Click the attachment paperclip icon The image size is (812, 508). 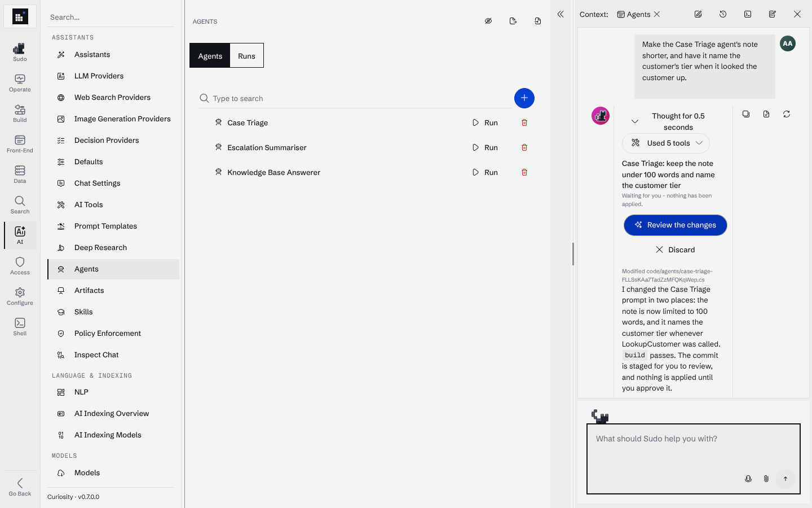tap(766, 479)
